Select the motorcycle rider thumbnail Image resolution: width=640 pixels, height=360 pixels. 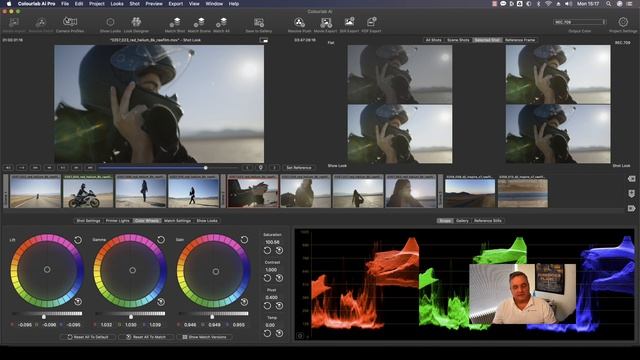pos(88,191)
